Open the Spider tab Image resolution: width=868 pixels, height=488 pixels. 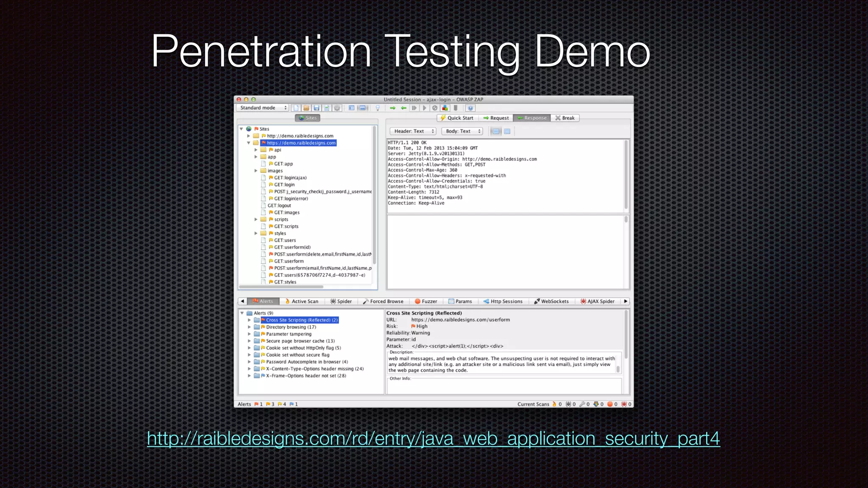[x=341, y=301]
